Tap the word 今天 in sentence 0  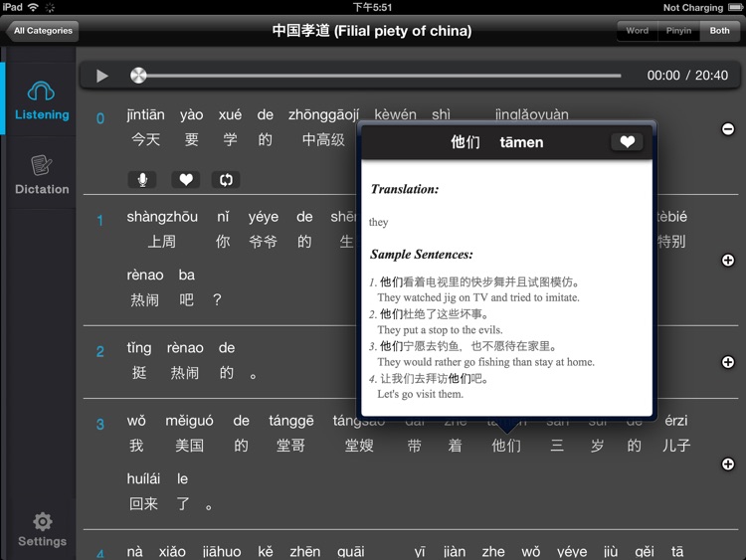(145, 139)
